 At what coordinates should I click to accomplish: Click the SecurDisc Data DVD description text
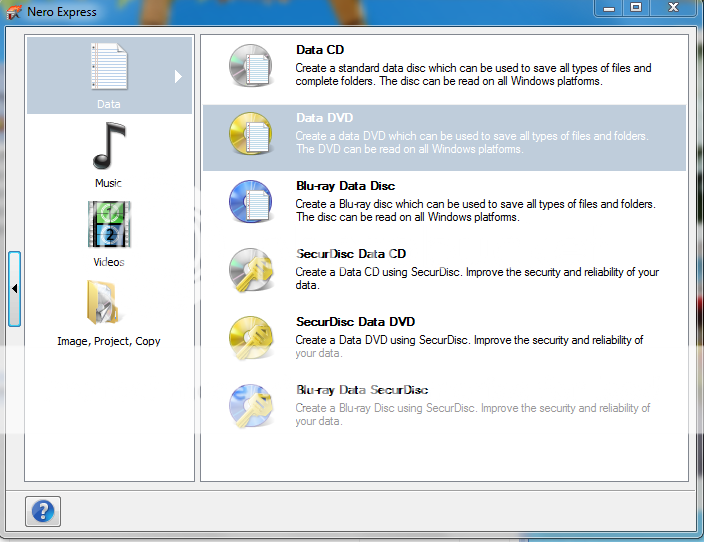[x=469, y=346]
